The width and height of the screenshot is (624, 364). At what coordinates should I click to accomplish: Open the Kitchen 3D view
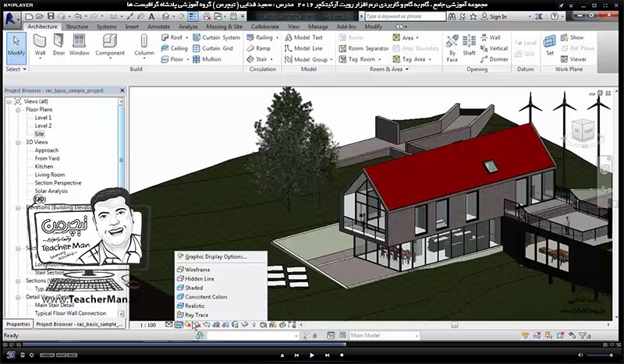point(44,167)
